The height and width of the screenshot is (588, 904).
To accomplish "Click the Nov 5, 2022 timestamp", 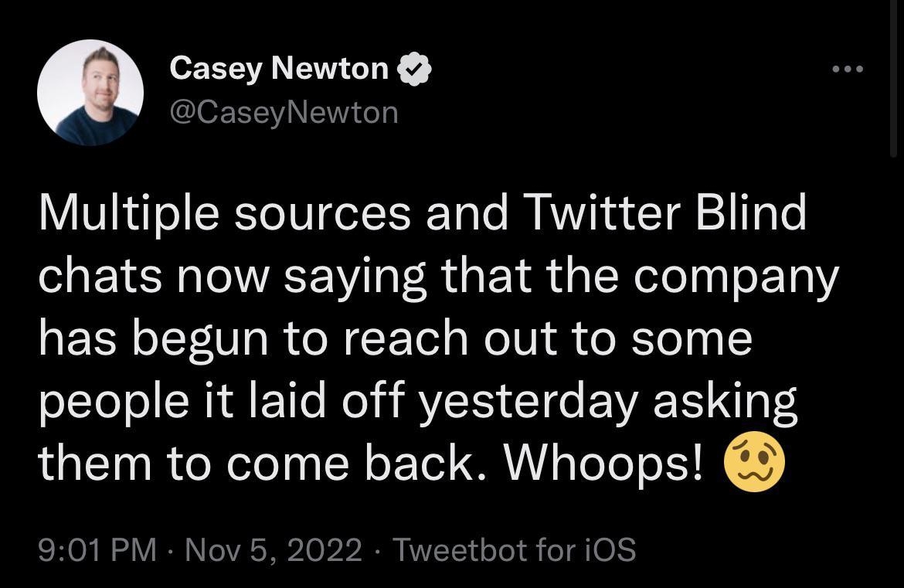I will click(272, 551).
